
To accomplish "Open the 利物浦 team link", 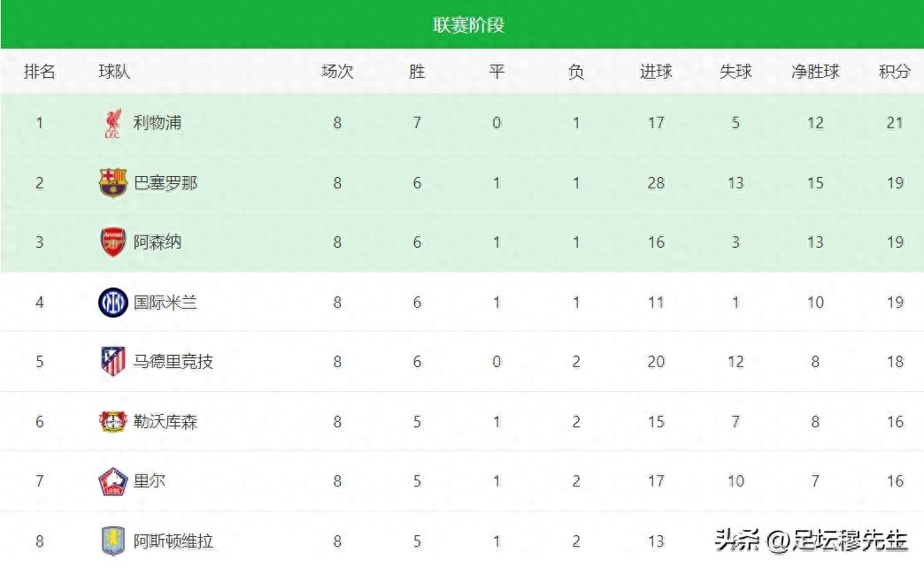I will coord(158,123).
